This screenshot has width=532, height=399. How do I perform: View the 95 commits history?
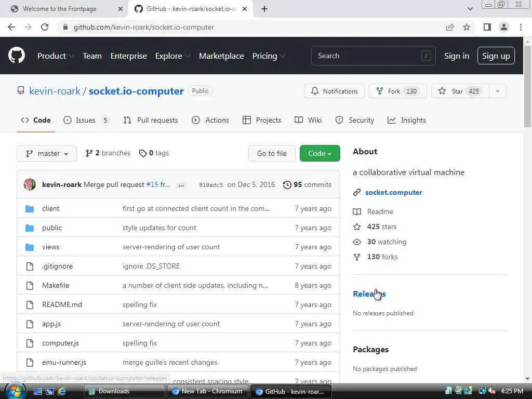click(x=307, y=184)
